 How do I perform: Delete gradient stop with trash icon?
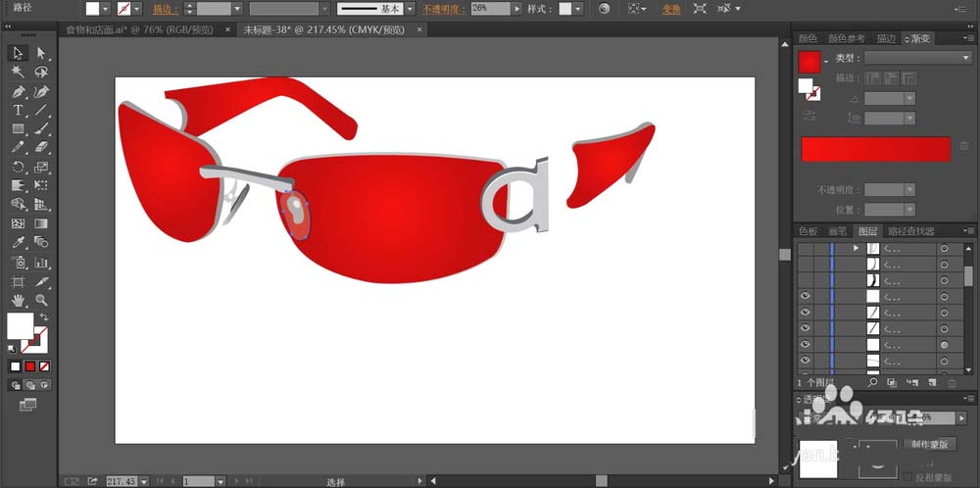(x=964, y=146)
